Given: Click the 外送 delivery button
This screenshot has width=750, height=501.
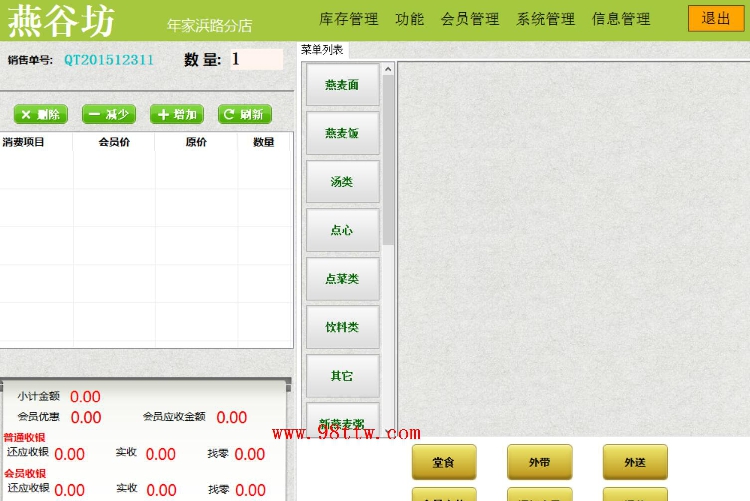Looking at the screenshot, I should point(635,462).
